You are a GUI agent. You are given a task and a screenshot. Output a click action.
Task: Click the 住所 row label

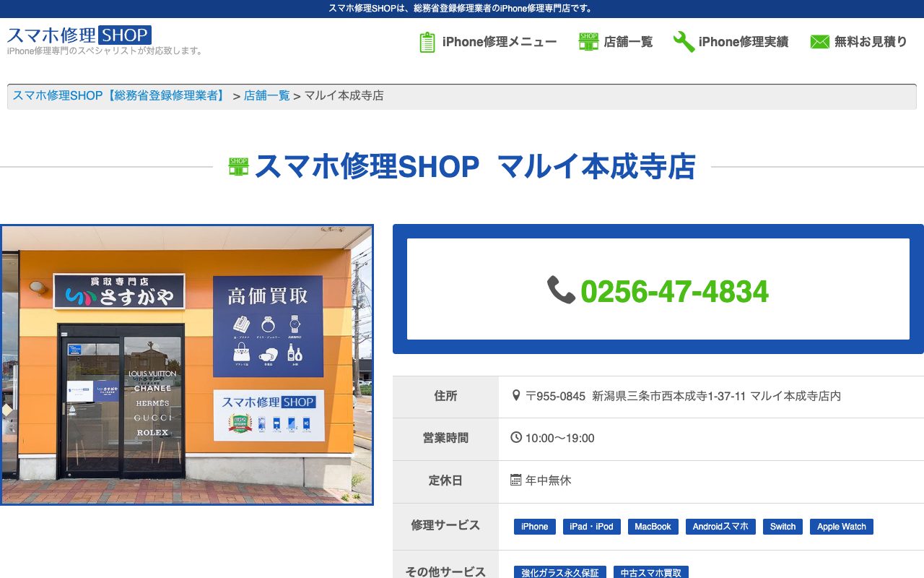[445, 396]
